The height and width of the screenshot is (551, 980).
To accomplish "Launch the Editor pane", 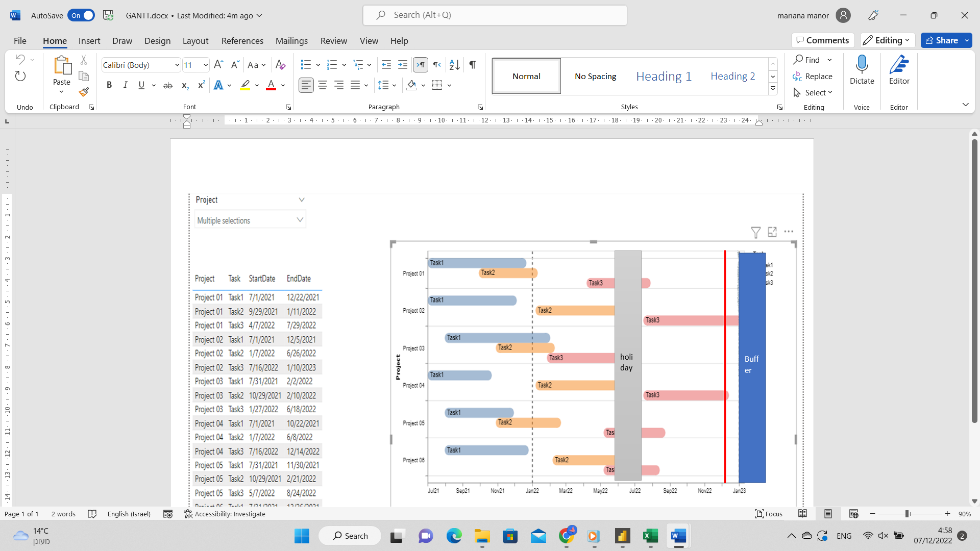I will click(899, 71).
